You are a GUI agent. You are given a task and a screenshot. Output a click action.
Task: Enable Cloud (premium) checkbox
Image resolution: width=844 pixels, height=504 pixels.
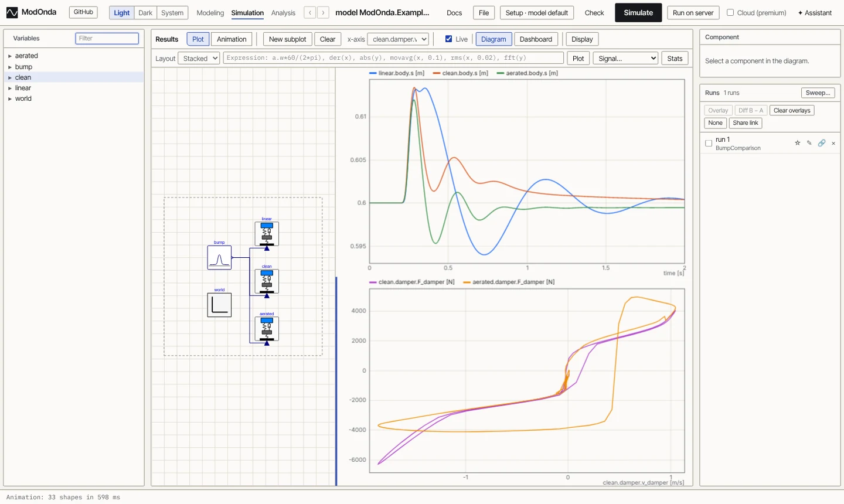click(x=730, y=12)
